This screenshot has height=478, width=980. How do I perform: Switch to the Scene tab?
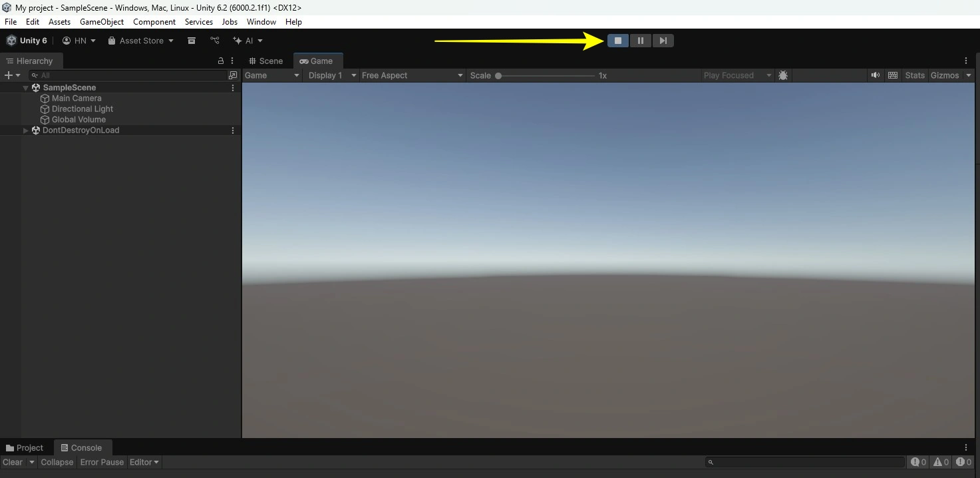[x=267, y=61]
